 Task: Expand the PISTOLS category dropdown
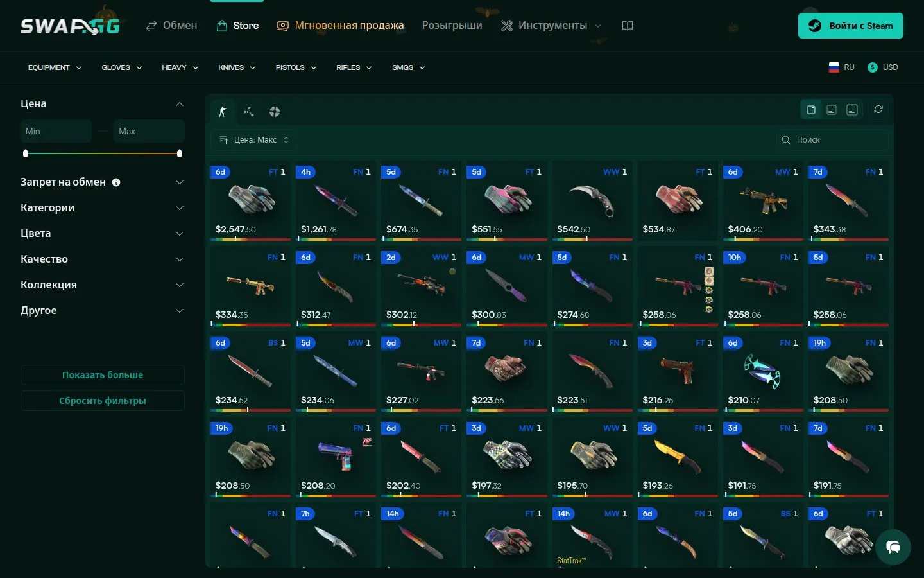(296, 67)
